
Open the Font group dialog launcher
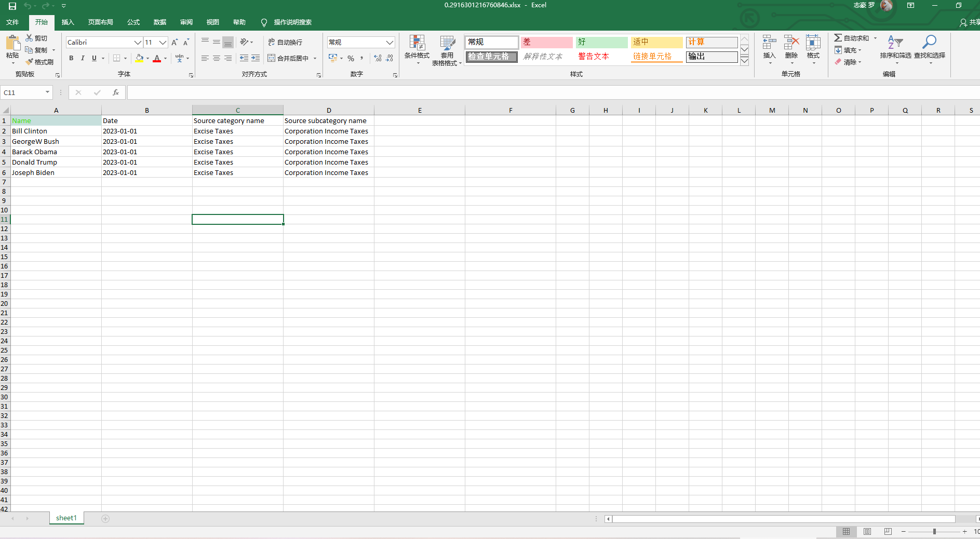[191, 75]
